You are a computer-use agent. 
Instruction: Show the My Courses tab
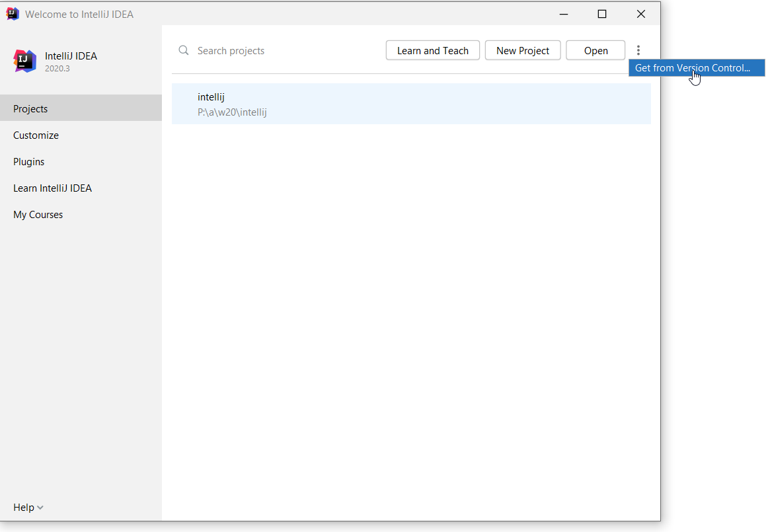tap(81, 215)
